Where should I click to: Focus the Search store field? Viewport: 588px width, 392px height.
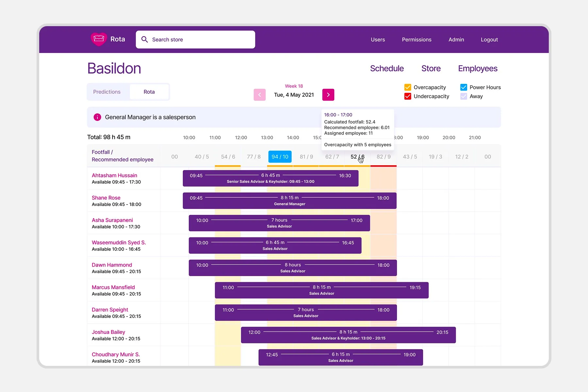tap(195, 40)
